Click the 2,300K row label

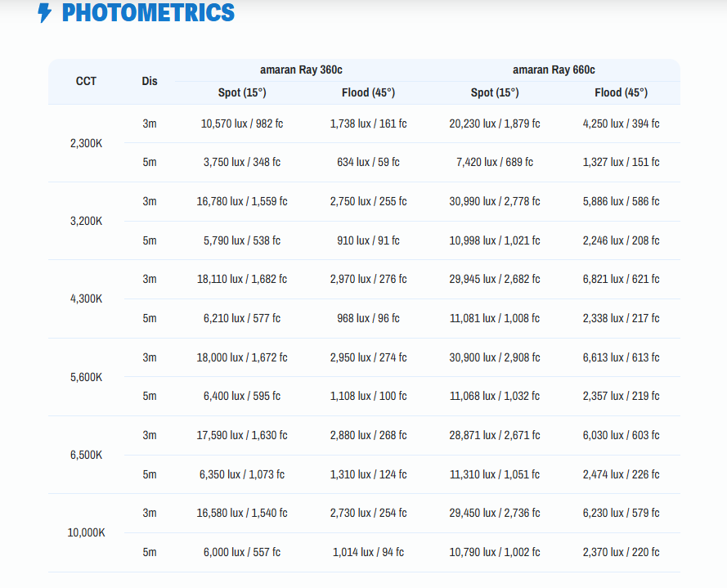tap(86, 143)
